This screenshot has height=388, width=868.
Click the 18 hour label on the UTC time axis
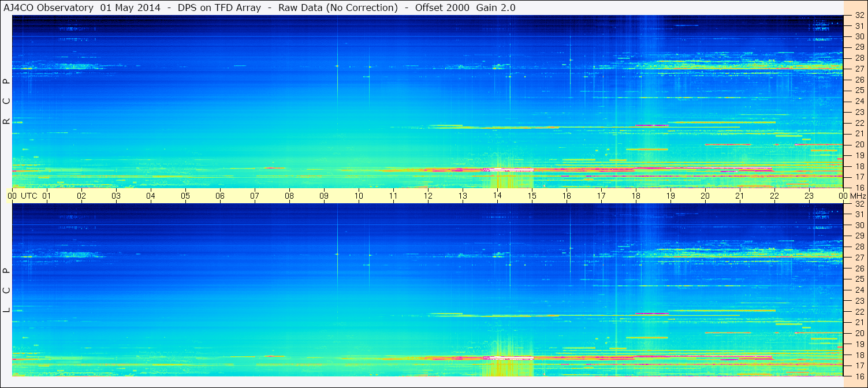(636, 196)
